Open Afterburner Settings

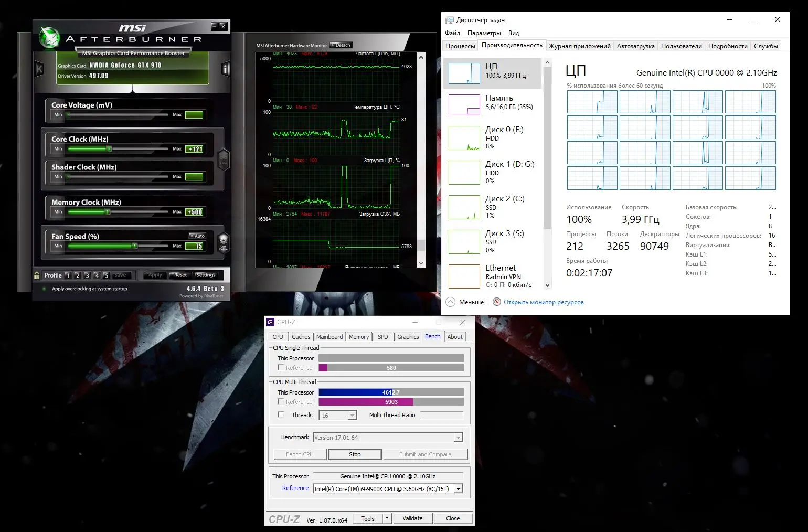(x=205, y=275)
